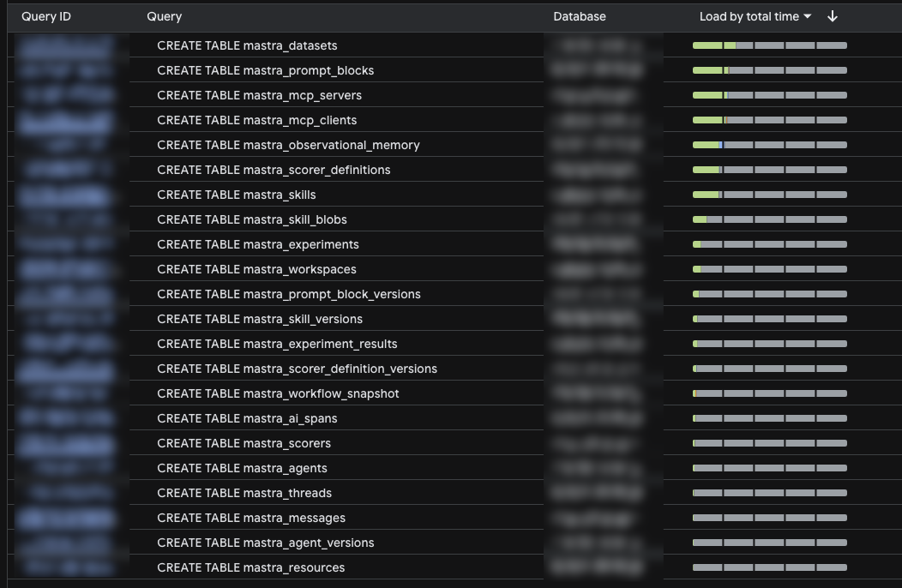The height and width of the screenshot is (588, 902).
Task: Click the "Query ID" column header
Action: (45, 16)
